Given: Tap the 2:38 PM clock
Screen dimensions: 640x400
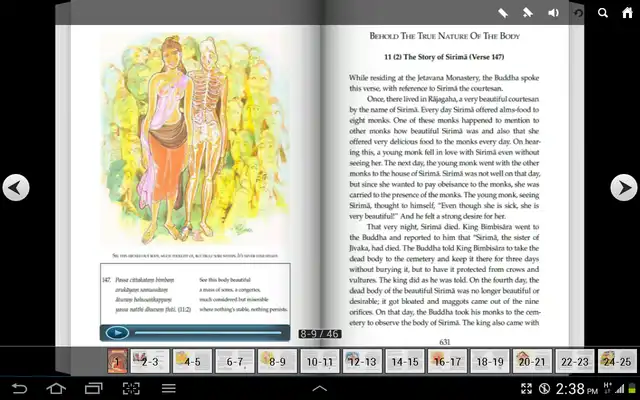Looking at the screenshot, I should coord(577,389).
